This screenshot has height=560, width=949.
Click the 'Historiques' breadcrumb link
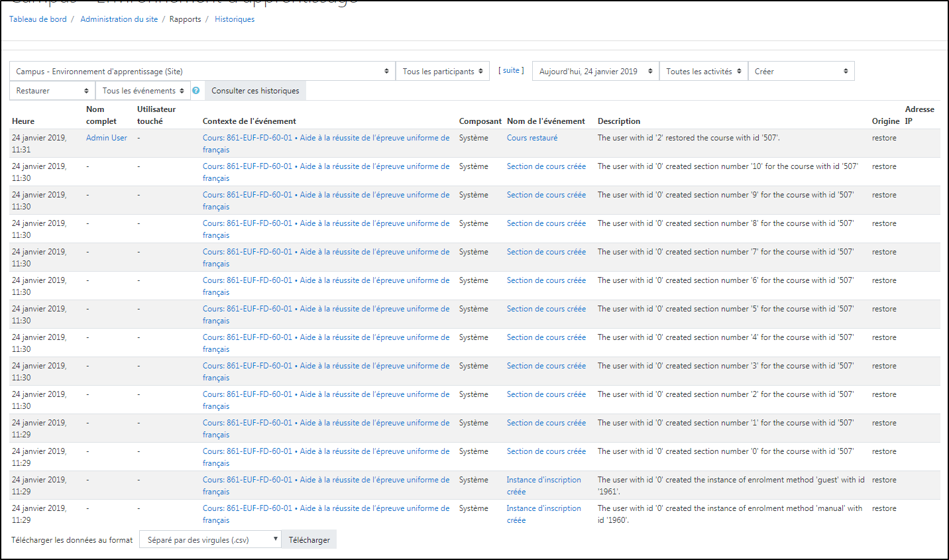click(235, 19)
